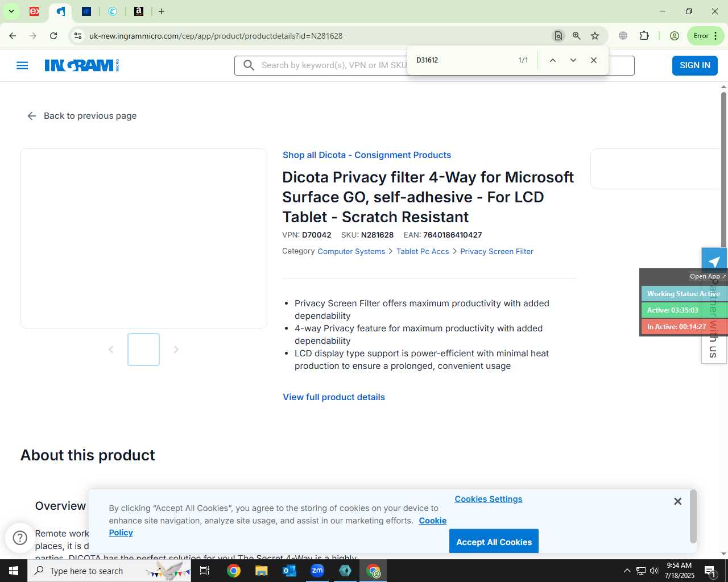Open Privacy Screen Filter category link
Screen dimensions: 728x582
(497, 251)
